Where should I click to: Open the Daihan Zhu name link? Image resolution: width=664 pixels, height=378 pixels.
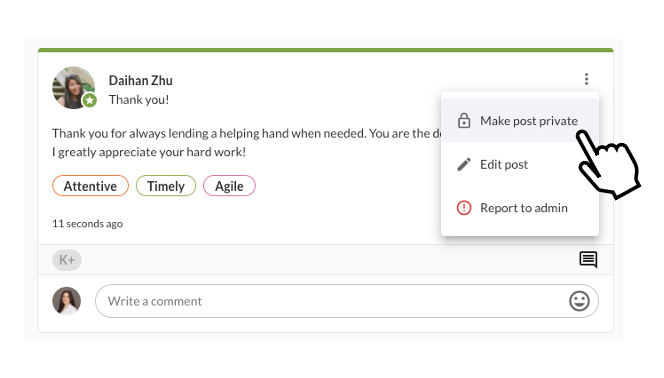pyautogui.click(x=141, y=80)
